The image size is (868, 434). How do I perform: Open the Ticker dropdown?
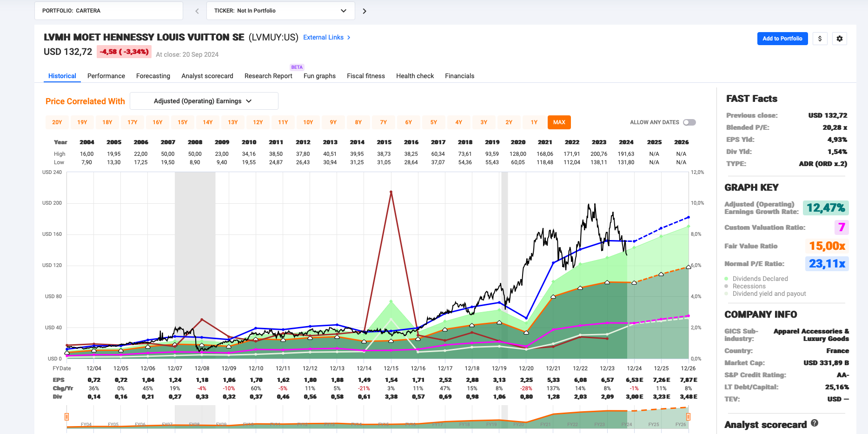coord(281,11)
